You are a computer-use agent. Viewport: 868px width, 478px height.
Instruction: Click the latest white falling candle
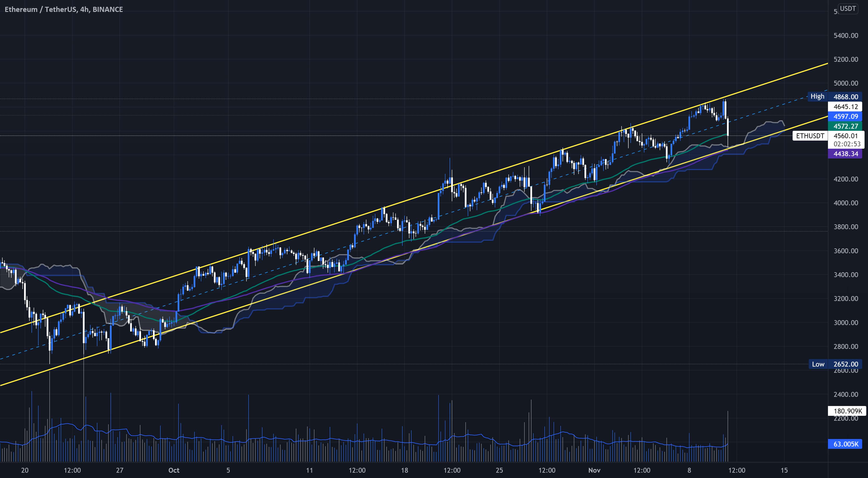728,127
